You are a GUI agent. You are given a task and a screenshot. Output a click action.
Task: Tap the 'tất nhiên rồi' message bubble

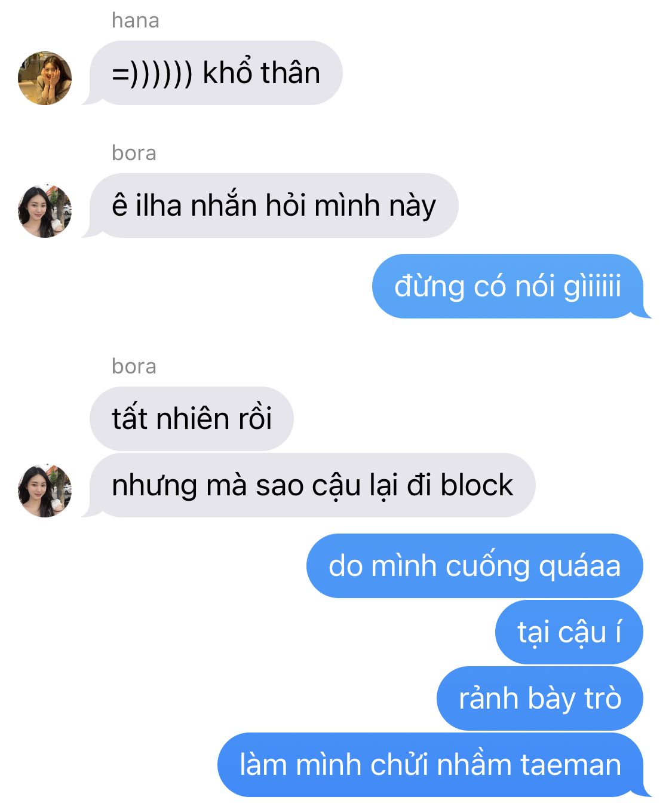191,418
